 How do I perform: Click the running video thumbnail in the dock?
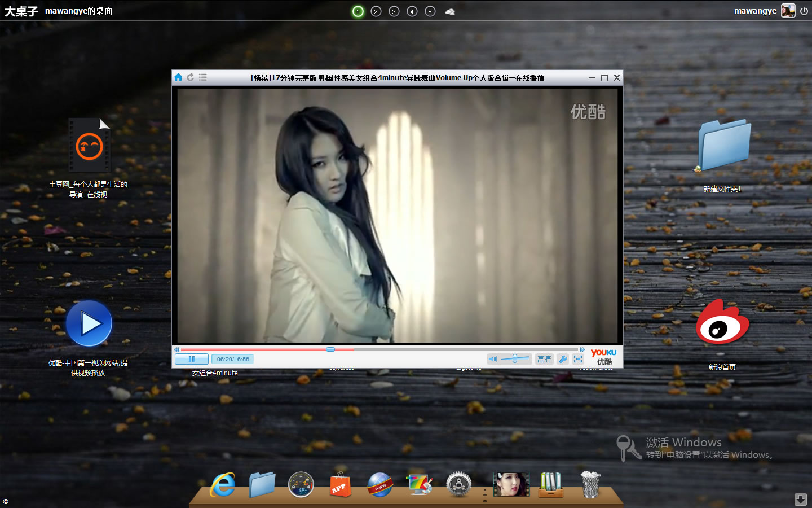click(511, 484)
